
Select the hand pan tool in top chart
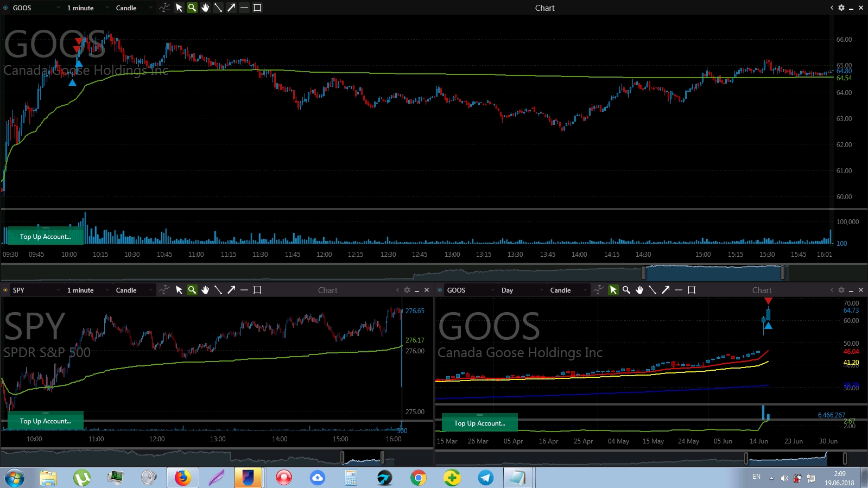tap(205, 8)
